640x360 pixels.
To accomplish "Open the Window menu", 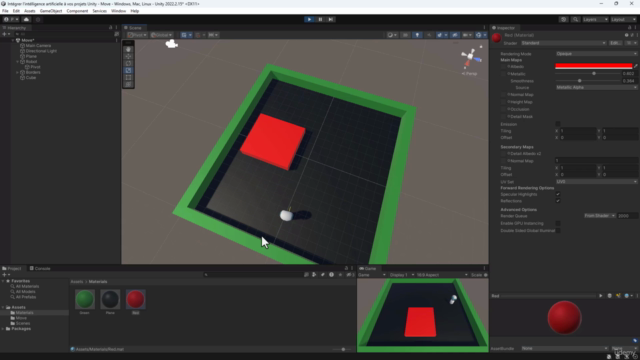I will [118, 11].
